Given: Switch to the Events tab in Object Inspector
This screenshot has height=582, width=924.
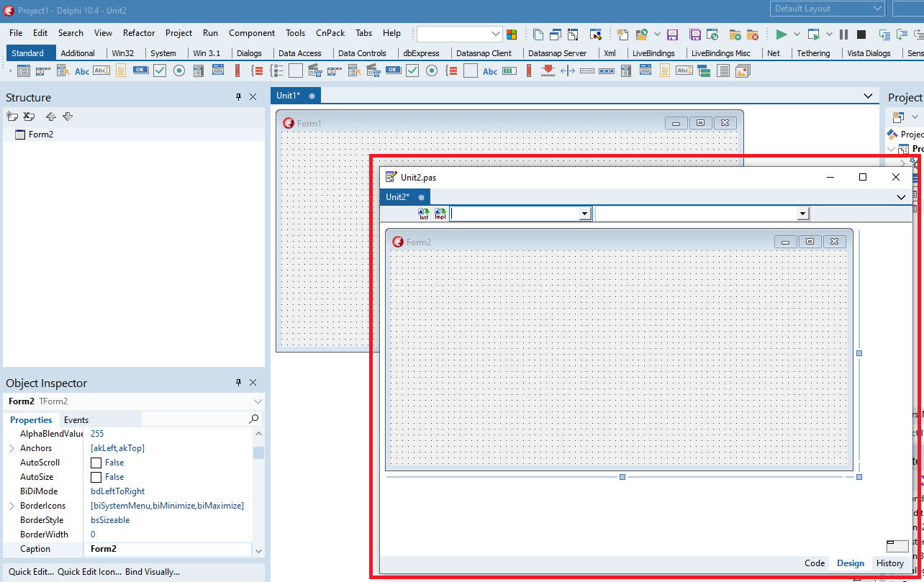Looking at the screenshot, I should (76, 420).
